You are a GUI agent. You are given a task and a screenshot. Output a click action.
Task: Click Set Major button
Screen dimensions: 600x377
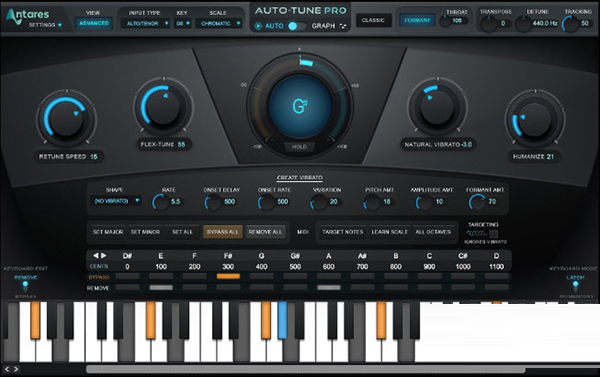coord(108,232)
